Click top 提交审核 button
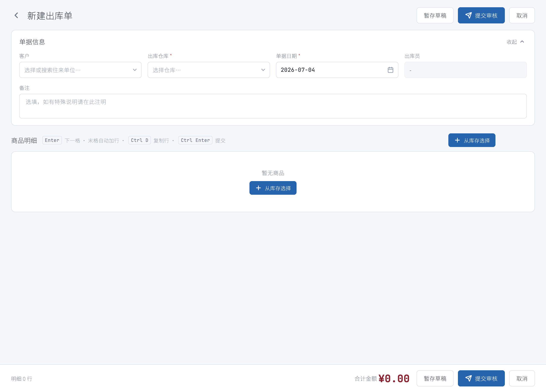 [481, 16]
